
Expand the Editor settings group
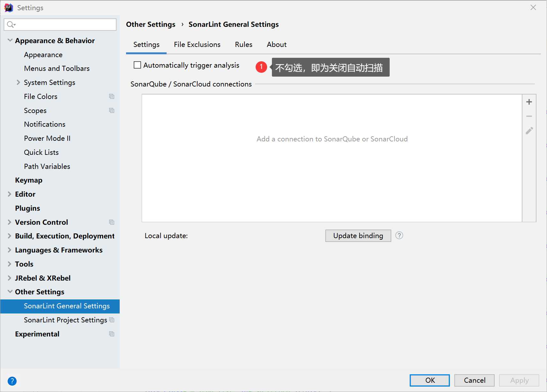(x=10, y=194)
